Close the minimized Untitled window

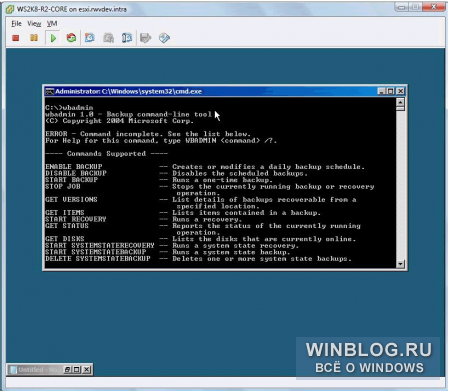coord(86,369)
